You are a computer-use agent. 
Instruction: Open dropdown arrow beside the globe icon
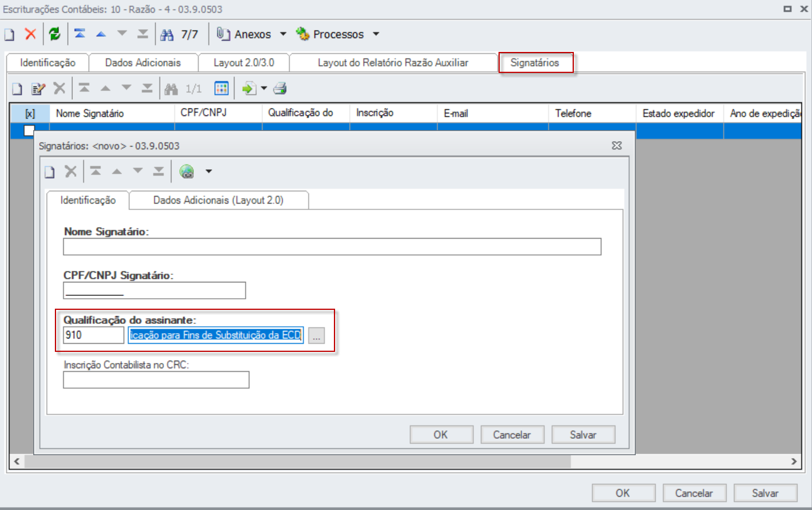pos(208,172)
